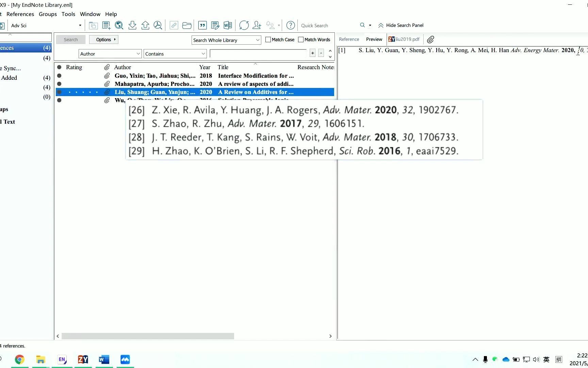This screenshot has height=368, width=588.
Task: Open the Online Search globe icon
Action: pos(119,25)
